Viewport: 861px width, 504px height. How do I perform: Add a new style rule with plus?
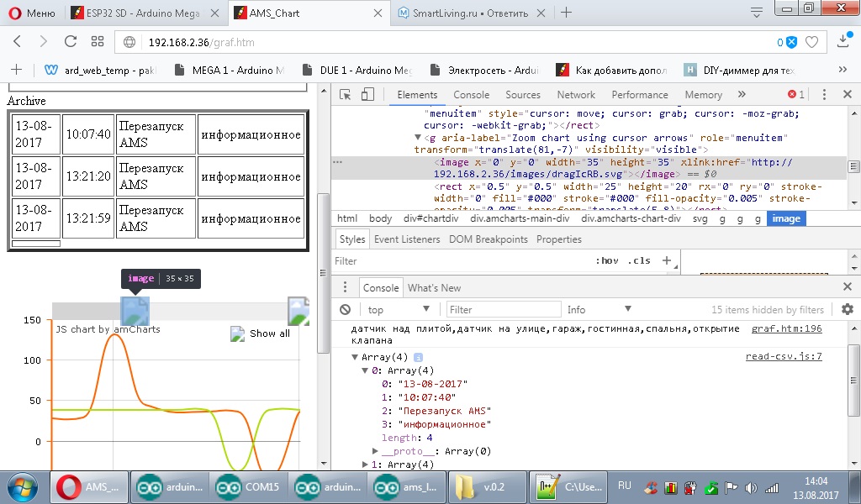pos(667,260)
